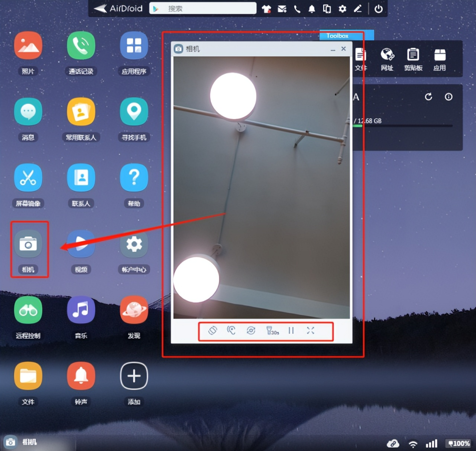The height and width of the screenshot is (451, 476).
Task: Click the Add (添加) plus icon
Action: [134, 376]
